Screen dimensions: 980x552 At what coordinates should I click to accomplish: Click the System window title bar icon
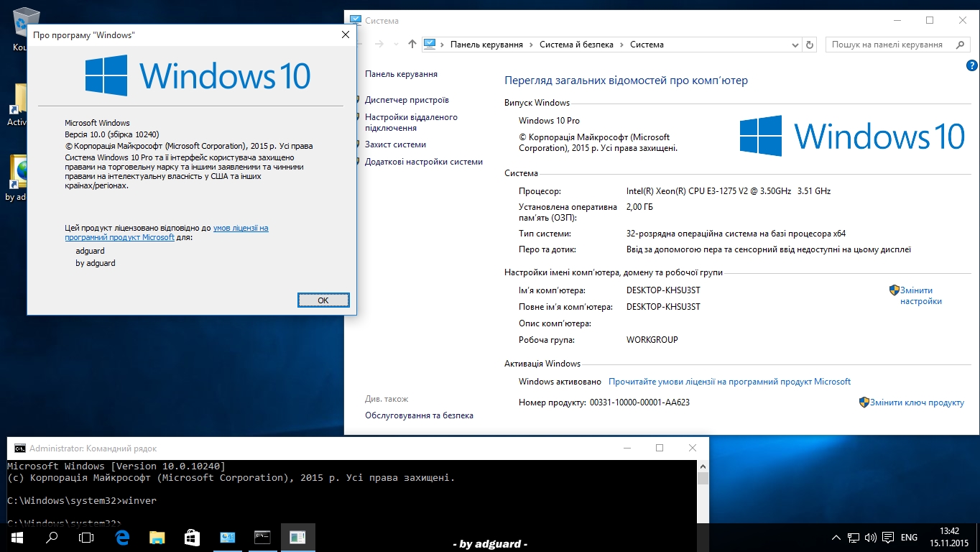click(x=355, y=21)
